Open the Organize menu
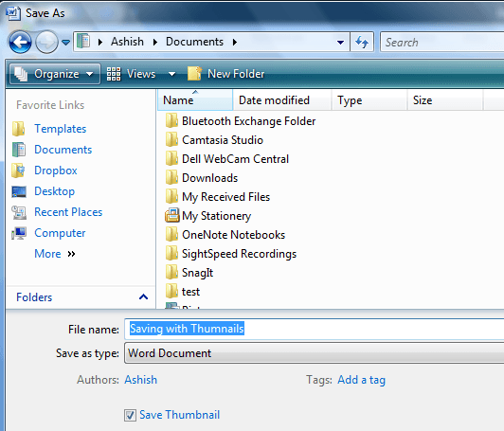This screenshot has width=504, height=431. 55,74
